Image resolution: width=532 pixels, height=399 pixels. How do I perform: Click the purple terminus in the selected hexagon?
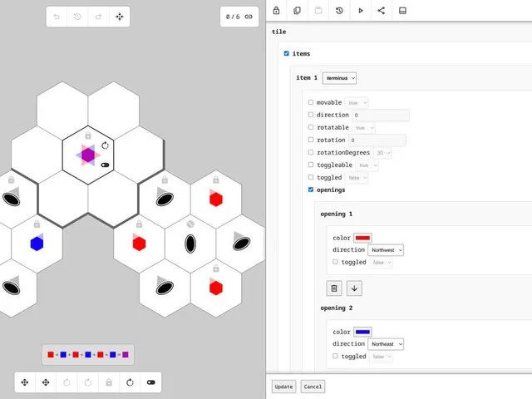click(x=88, y=155)
